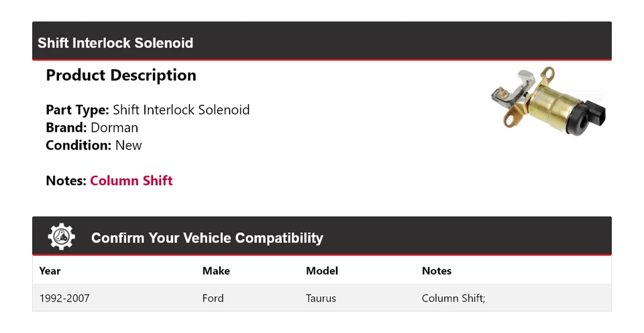Select the Make column header

[216, 271]
